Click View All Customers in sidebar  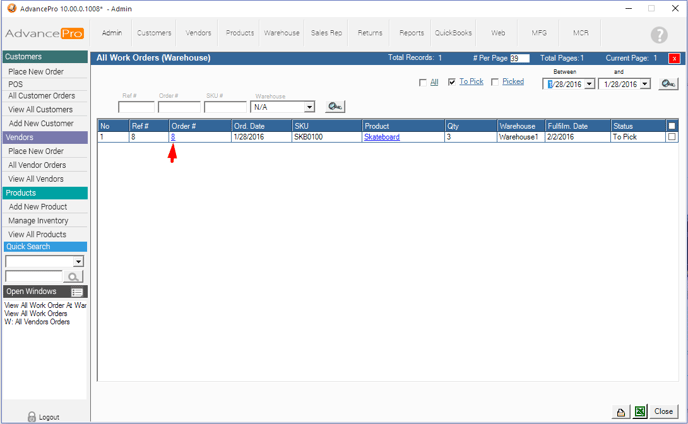(x=41, y=110)
